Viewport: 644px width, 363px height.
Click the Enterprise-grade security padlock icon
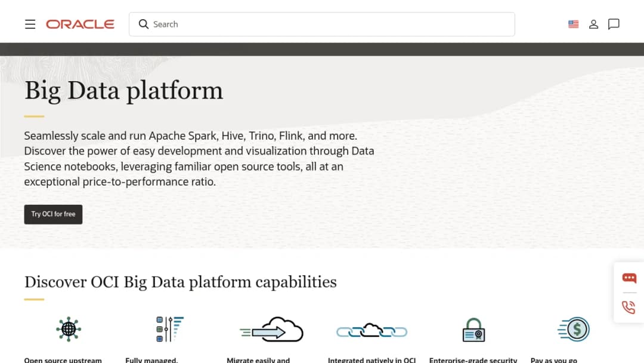(x=473, y=330)
